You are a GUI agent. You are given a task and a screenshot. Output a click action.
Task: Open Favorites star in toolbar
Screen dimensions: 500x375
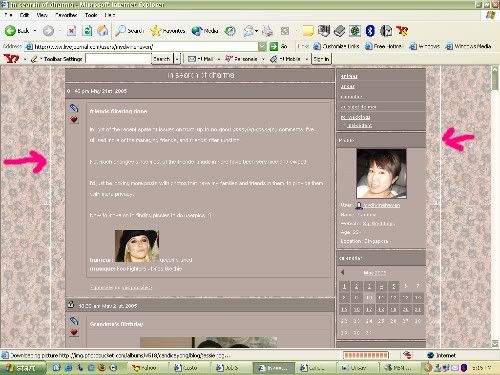pyautogui.click(x=155, y=31)
